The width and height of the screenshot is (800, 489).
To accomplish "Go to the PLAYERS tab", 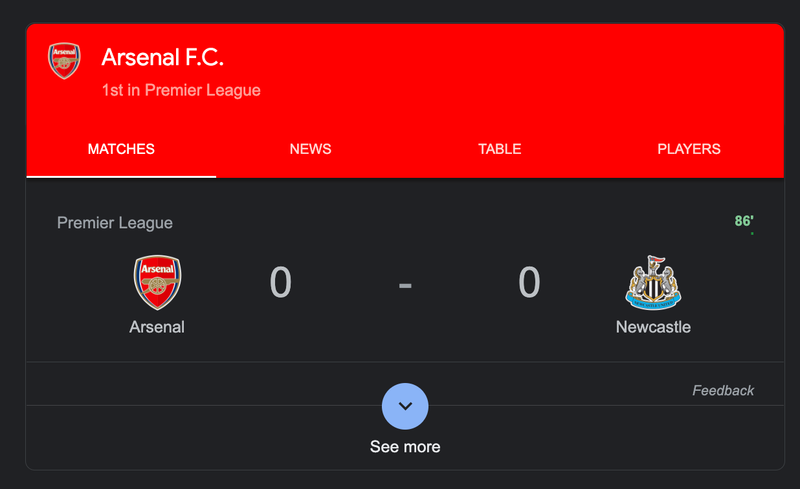I will coord(689,149).
